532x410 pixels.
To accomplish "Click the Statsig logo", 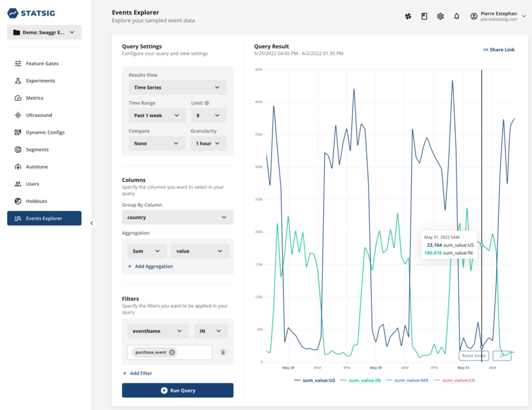I will [31, 13].
